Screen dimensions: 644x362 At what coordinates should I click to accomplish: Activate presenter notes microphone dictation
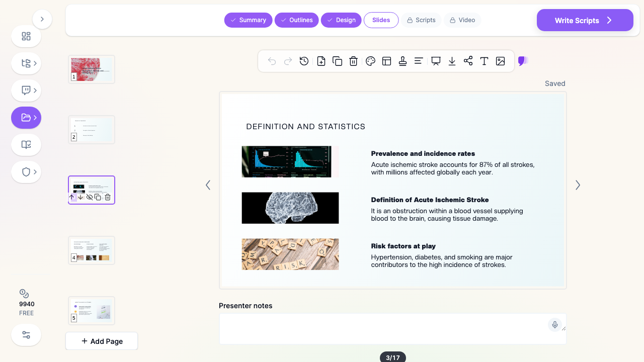(555, 325)
